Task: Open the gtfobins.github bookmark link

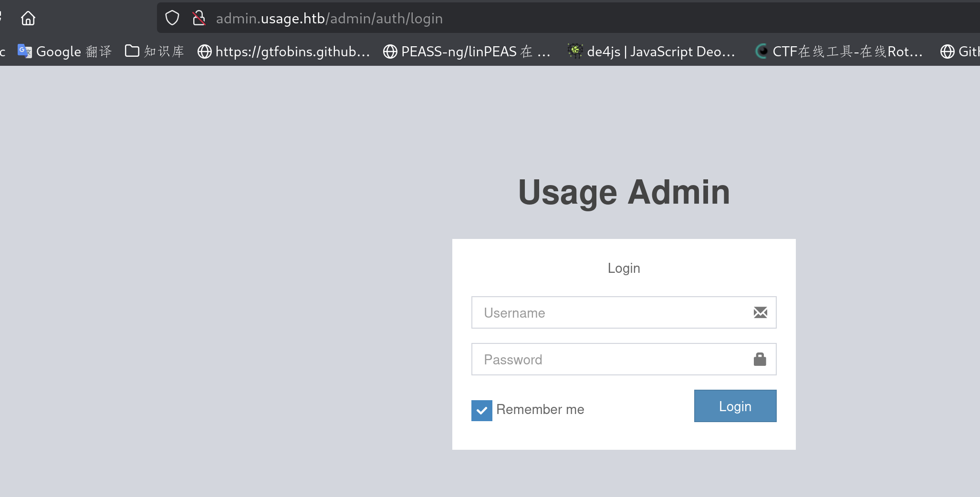Action: pos(292,51)
